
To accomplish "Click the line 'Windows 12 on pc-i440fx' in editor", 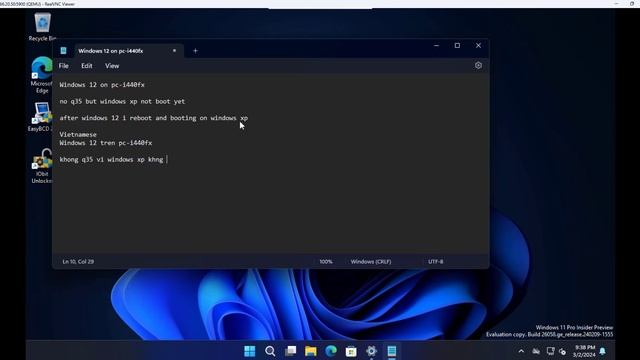I will click(x=102, y=85).
